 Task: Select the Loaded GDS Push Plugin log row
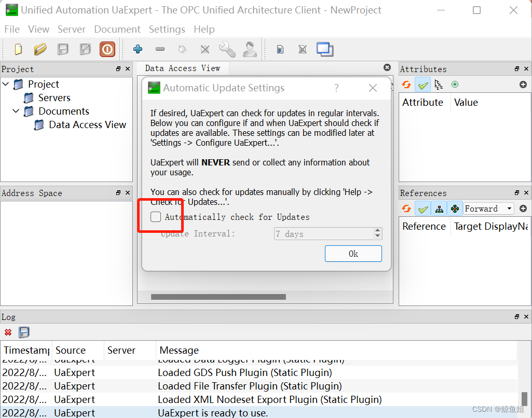point(259,372)
